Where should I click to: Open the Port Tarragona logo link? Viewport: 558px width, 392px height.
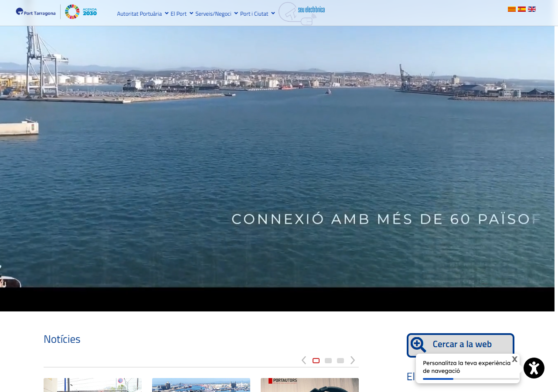(36, 12)
